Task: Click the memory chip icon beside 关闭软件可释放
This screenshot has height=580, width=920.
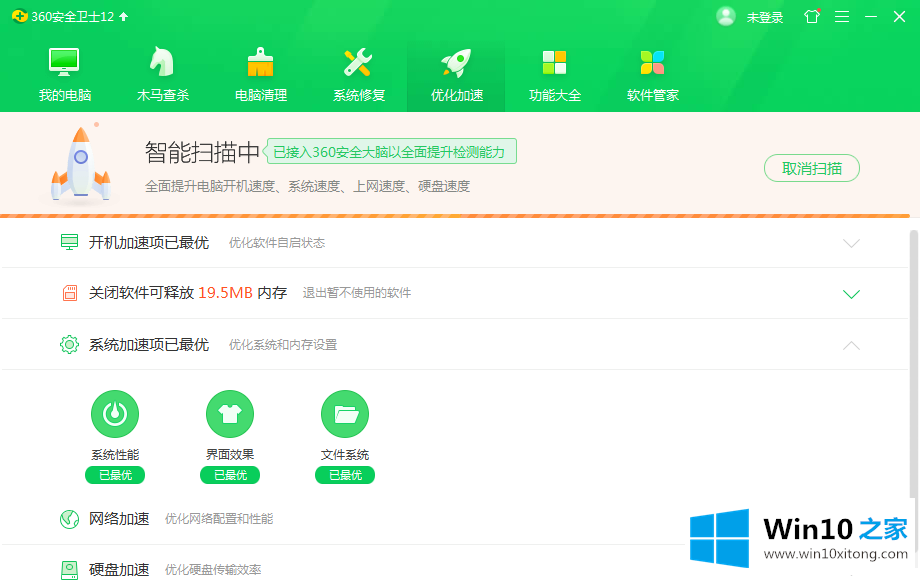Action: 70,293
